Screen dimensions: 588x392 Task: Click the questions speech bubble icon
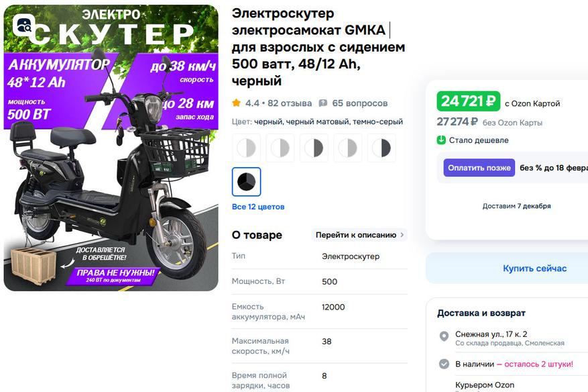[x=323, y=103]
